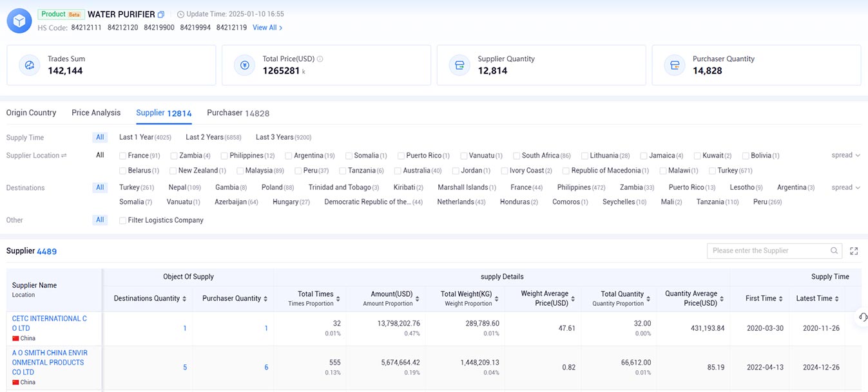Click the Trades Sum card icon
868x392 pixels.
30,65
